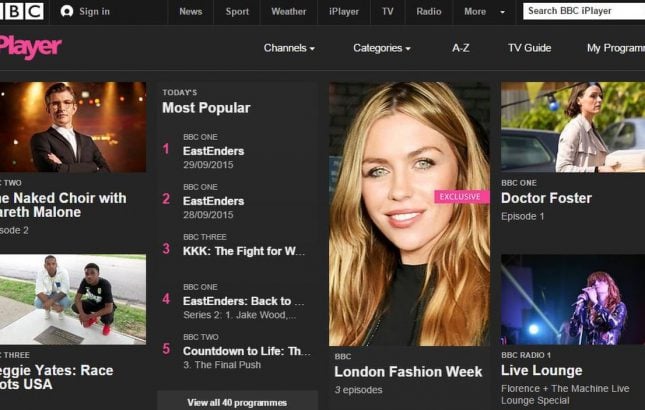The image size is (645, 410).
Task: Open Radio in the top bar
Action: tap(429, 12)
